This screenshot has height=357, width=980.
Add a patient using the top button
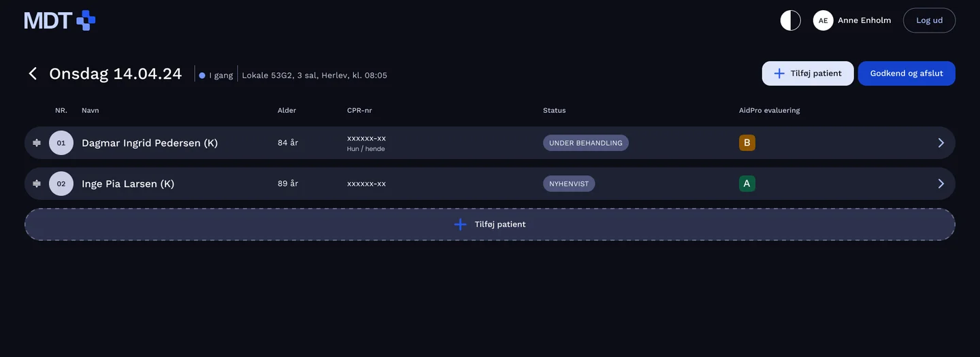808,73
